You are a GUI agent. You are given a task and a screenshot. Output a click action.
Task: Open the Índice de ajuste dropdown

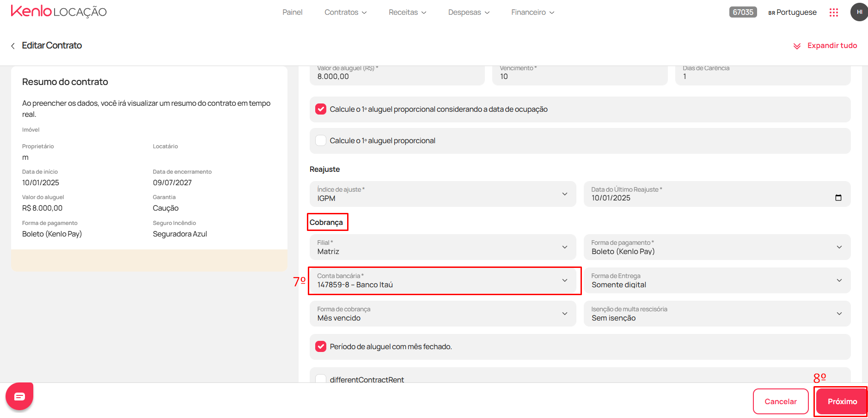443,194
